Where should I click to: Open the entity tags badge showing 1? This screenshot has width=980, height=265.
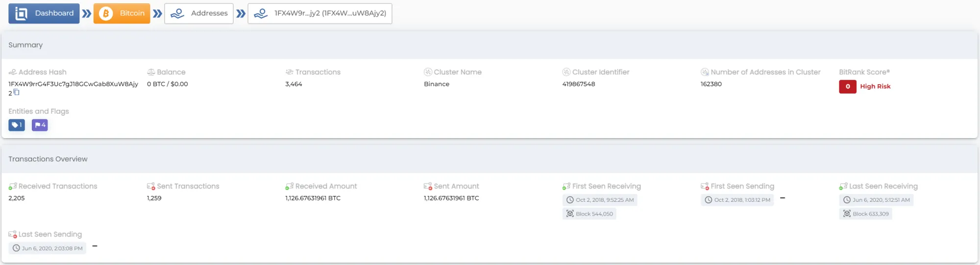(17, 125)
